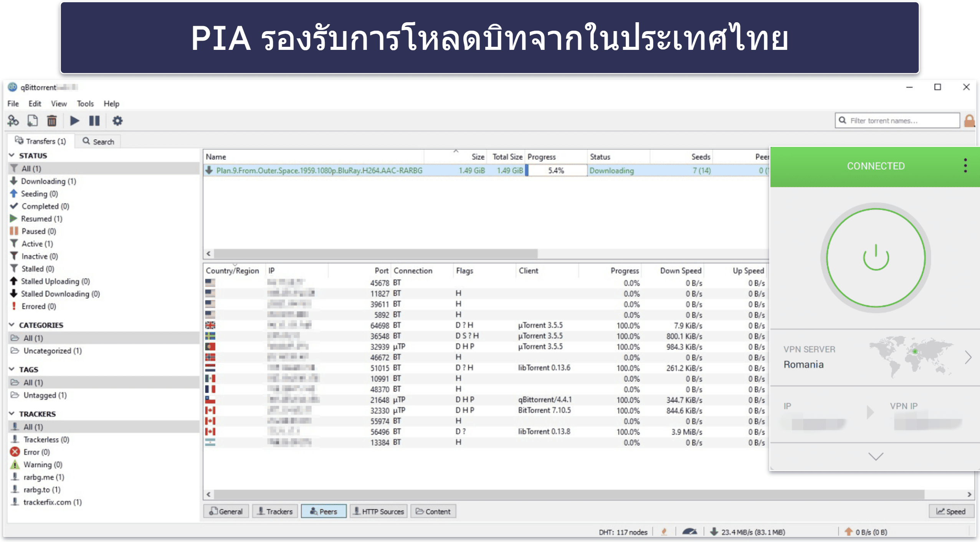
Task: Switch to the Search tab
Action: [x=98, y=142]
